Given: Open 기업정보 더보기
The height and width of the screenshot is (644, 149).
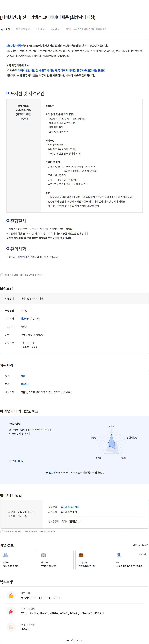Looking at the screenshot, I should pos(140,545).
